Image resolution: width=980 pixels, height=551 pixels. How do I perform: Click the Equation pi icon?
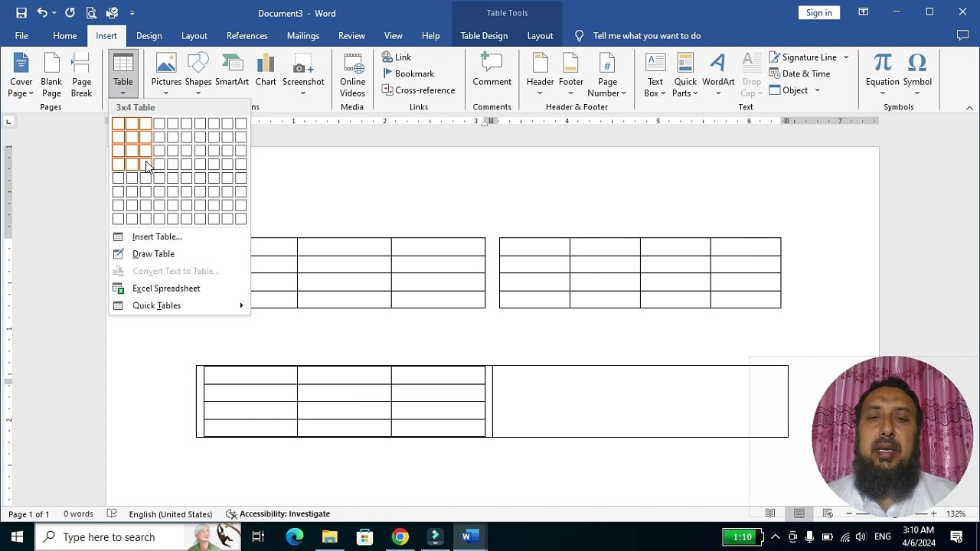click(x=882, y=64)
